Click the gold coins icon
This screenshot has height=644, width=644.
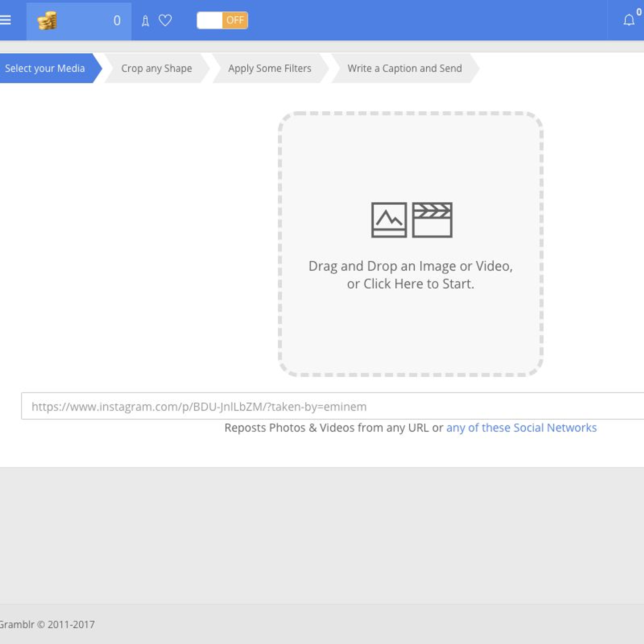[x=47, y=21]
